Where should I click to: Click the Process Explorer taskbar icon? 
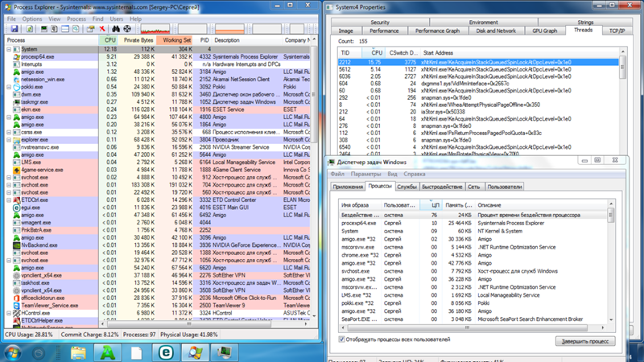pyautogui.click(x=195, y=352)
